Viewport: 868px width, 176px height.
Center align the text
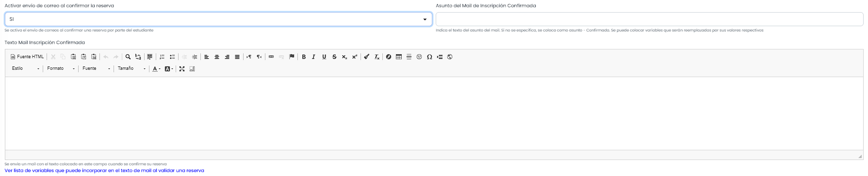pos(217,57)
